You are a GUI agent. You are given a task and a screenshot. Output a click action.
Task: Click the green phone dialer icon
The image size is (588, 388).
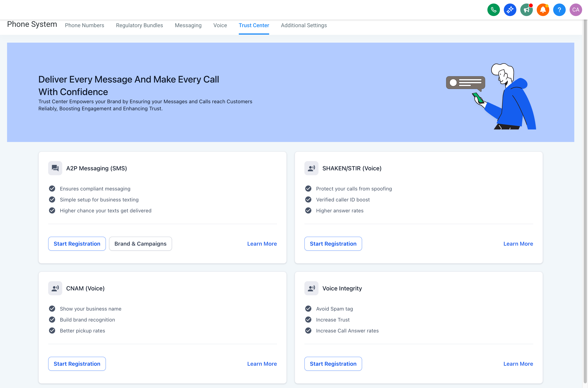(493, 10)
